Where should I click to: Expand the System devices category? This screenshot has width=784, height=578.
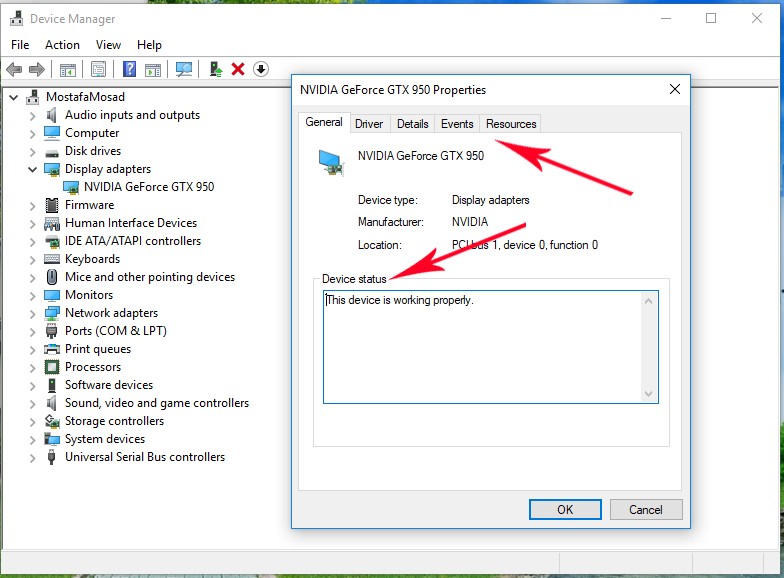pyautogui.click(x=32, y=440)
